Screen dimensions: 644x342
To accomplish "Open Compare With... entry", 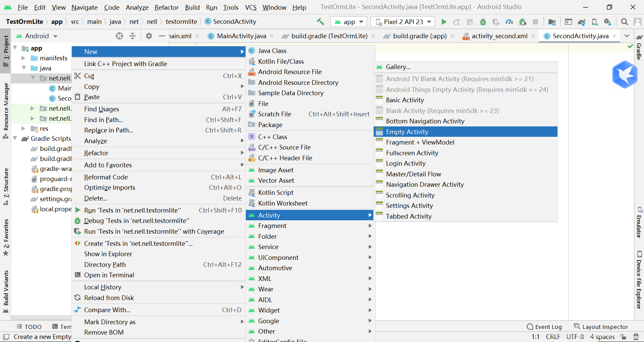I will pyautogui.click(x=159, y=310).
